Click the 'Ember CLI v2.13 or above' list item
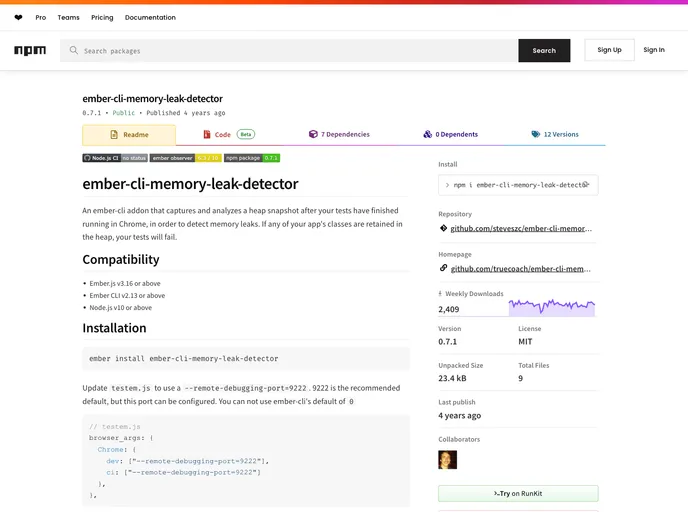This screenshot has width=688, height=512. (127, 295)
